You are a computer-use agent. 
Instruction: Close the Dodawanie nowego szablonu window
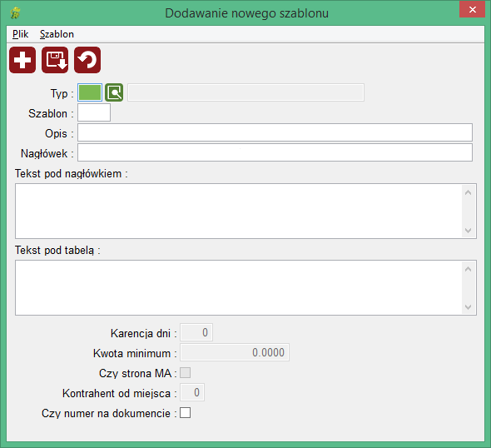pos(472,10)
